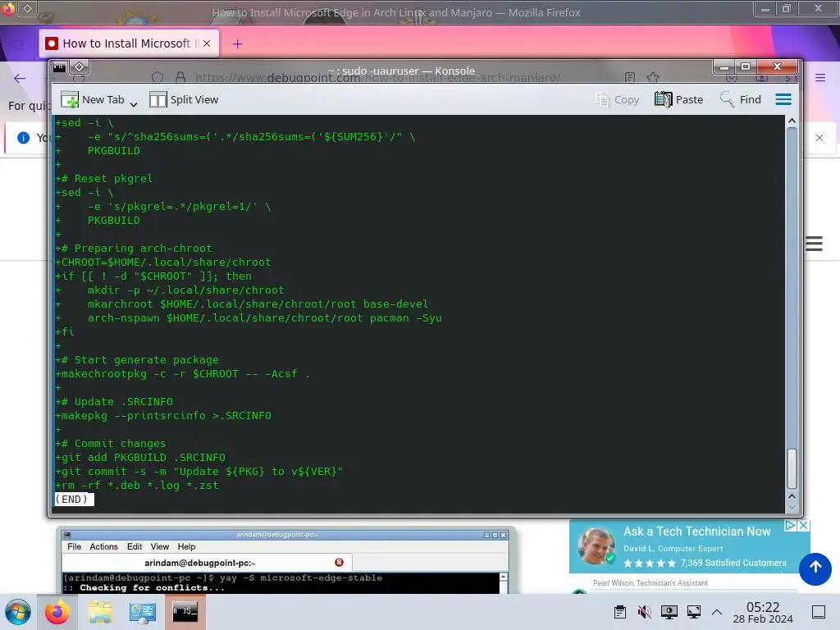840x630 pixels.
Task: Click blue scroll-to-top arrow button
Action: point(815,568)
